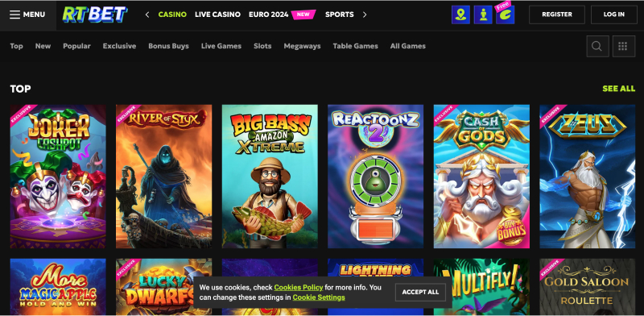Viewport: 644px width, 316px height.
Task: Select the Top category tab
Action: click(16, 46)
